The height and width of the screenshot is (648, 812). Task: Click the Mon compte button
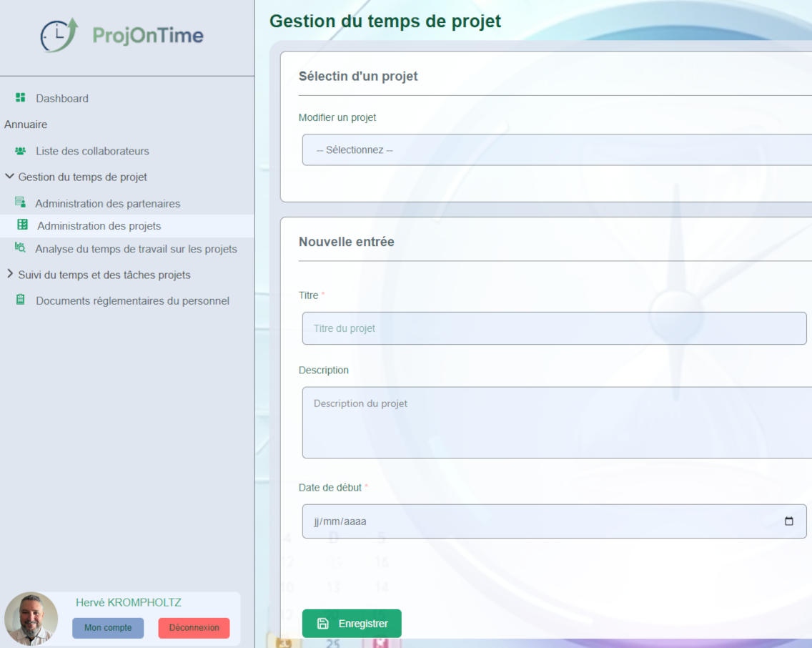108,628
